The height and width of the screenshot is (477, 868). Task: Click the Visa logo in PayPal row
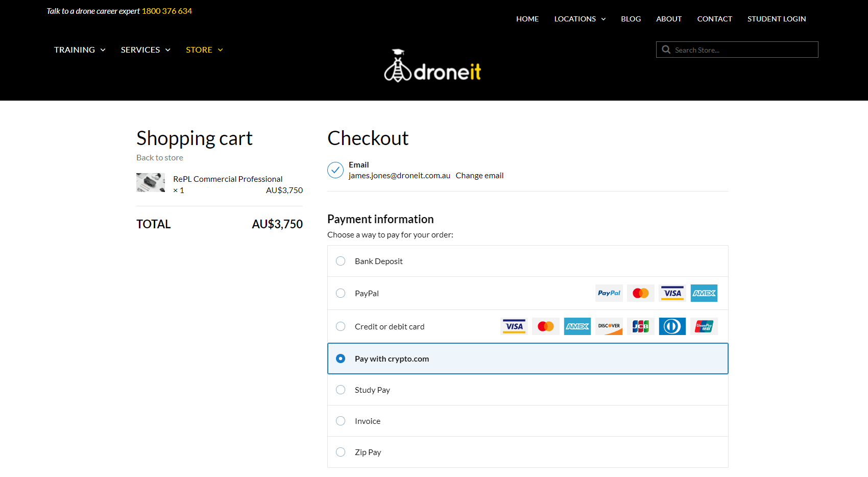click(x=672, y=293)
